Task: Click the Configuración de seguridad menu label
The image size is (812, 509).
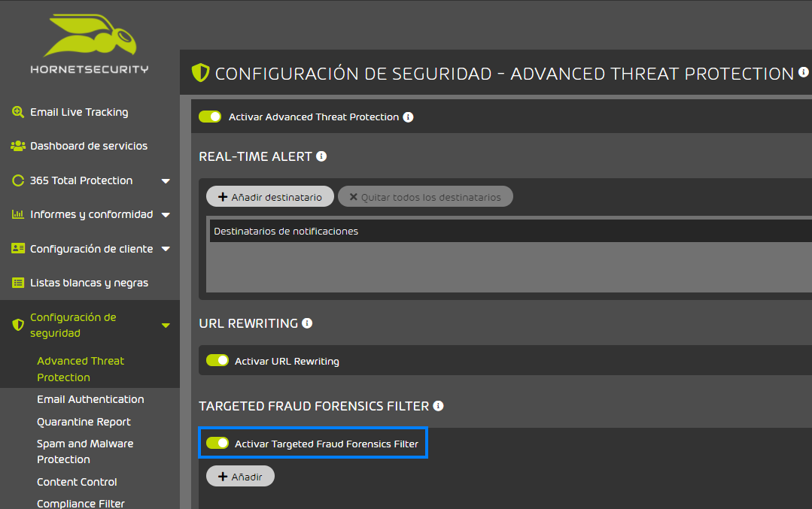Action: [x=73, y=326]
